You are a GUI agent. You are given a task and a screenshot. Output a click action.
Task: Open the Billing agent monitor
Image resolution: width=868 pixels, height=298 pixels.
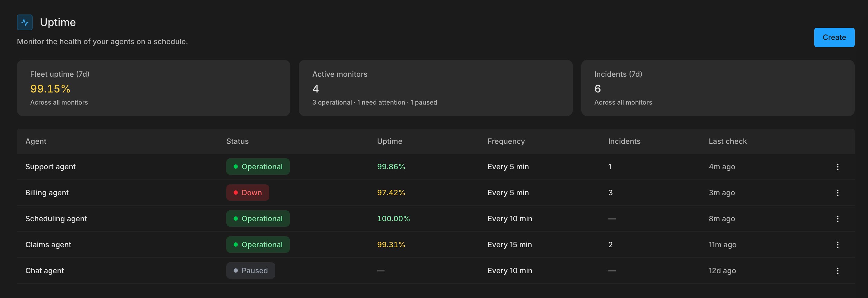tap(47, 193)
